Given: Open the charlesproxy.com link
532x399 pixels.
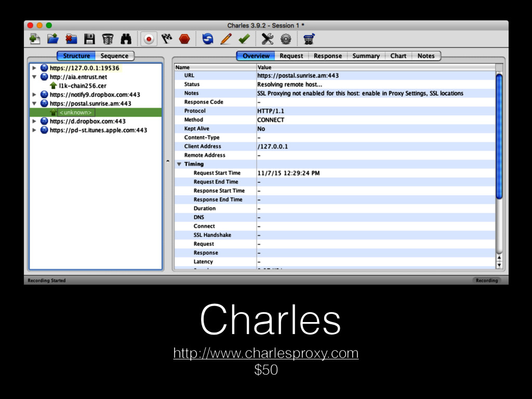Looking at the screenshot, I should pos(266,353).
